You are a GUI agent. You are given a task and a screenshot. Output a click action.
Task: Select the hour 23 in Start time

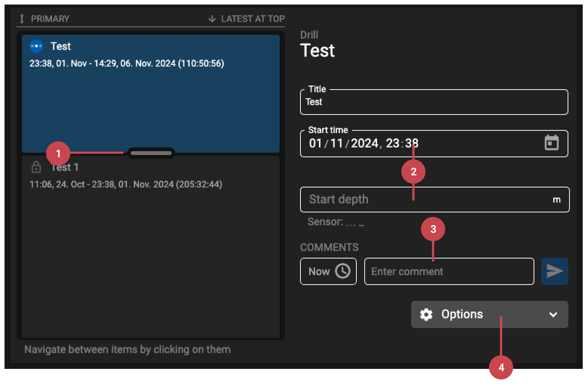coord(393,143)
